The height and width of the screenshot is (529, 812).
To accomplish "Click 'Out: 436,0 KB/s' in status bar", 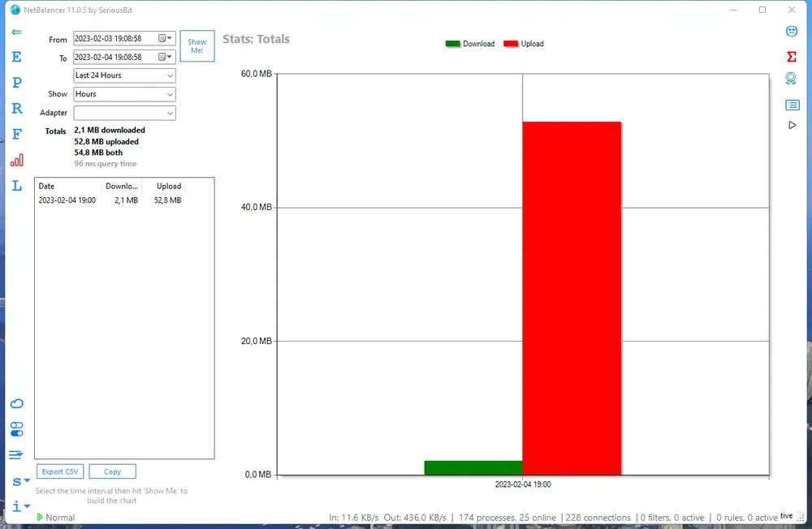I will pos(415,518).
